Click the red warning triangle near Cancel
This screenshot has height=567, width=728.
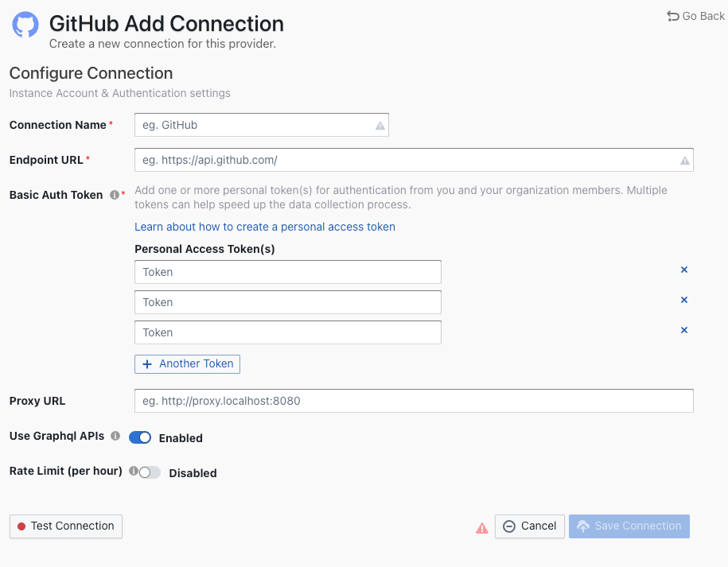pos(481,527)
